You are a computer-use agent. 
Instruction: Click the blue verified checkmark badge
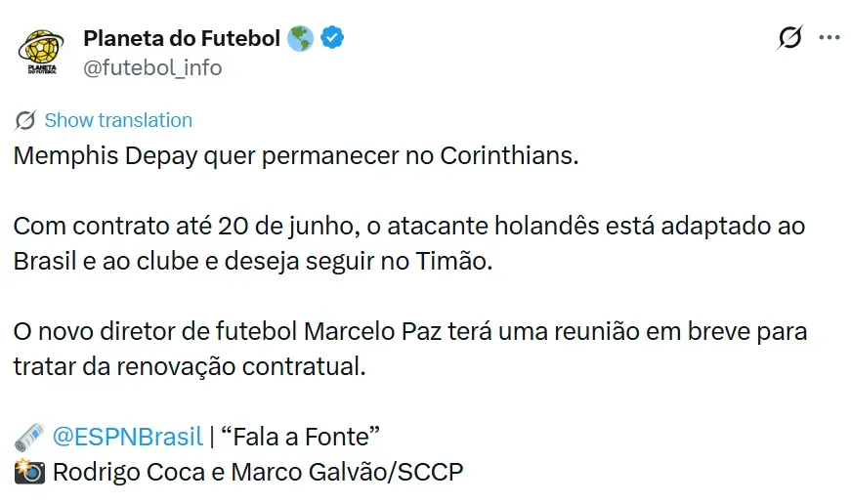pyautogui.click(x=333, y=38)
